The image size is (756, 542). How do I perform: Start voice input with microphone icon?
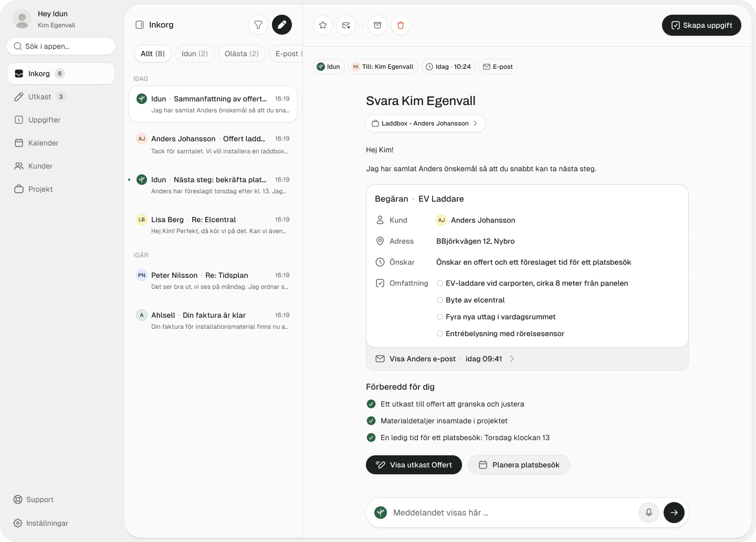pyautogui.click(x=649, y=513)
